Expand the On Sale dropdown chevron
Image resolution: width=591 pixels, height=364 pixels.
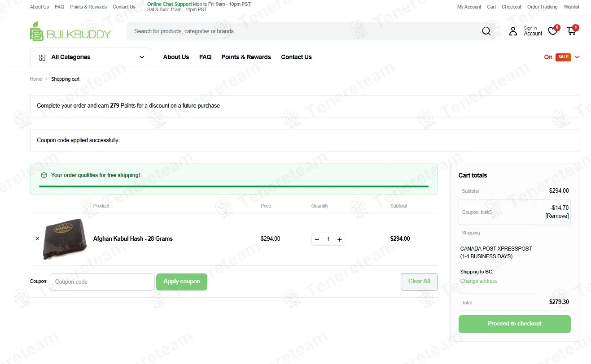coord(577,57)
